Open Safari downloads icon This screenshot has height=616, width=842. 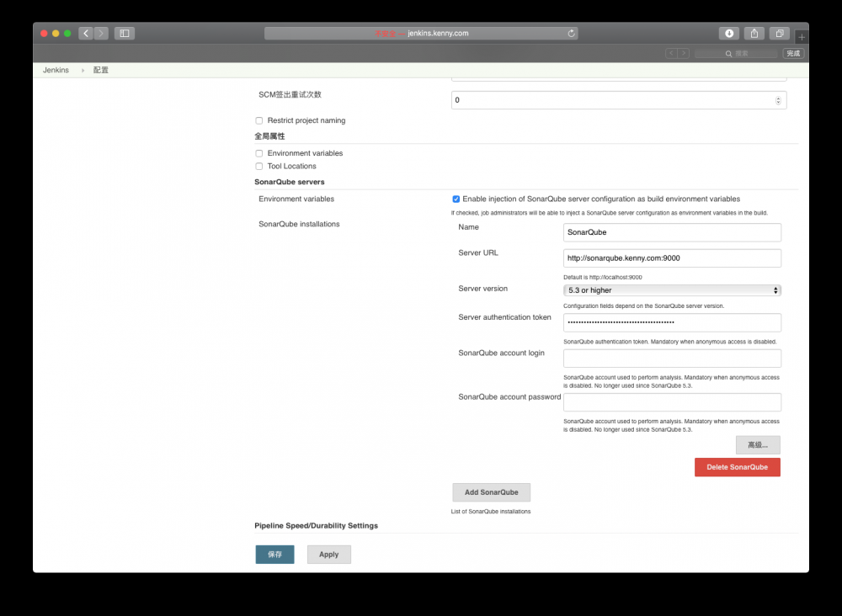tap(728, 34)
